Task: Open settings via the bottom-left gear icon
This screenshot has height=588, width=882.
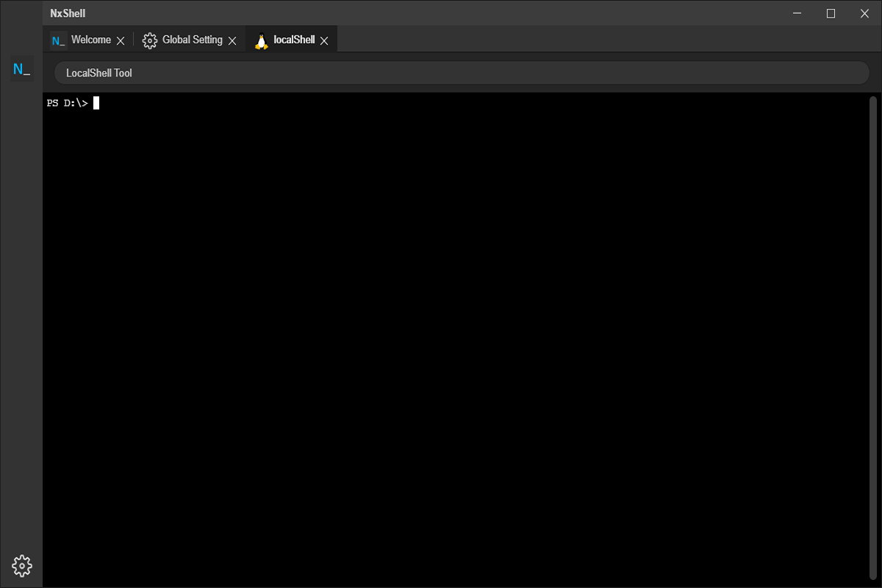Action: click(21, 565)
